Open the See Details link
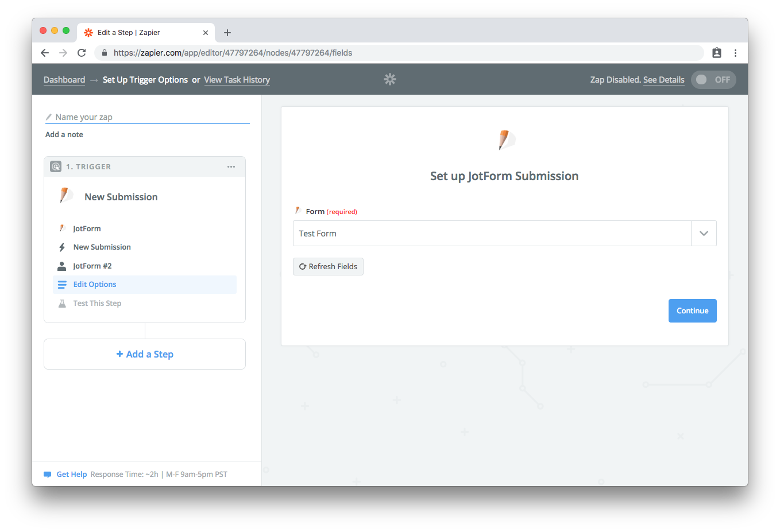Image resolution: width=780 pixels, height=532 pixels. coord(663,80)
